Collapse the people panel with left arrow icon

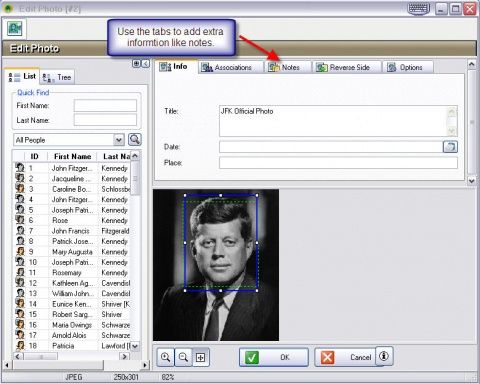point(145,63)
